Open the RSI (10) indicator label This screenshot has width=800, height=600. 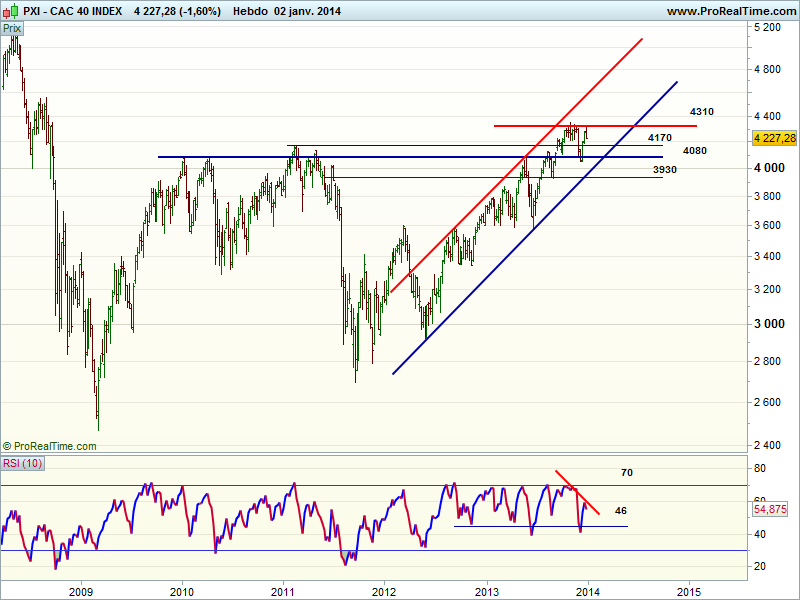coord(20,463)
